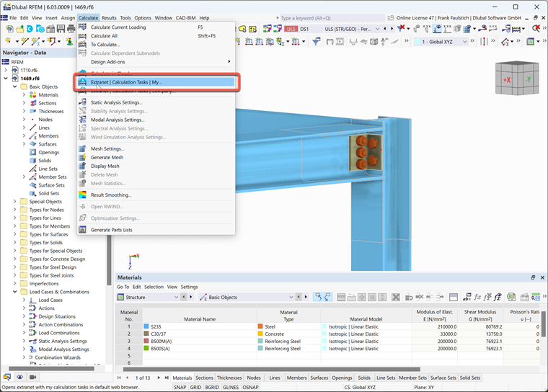Click the Generate Parts Lists icon

point(82,230)
